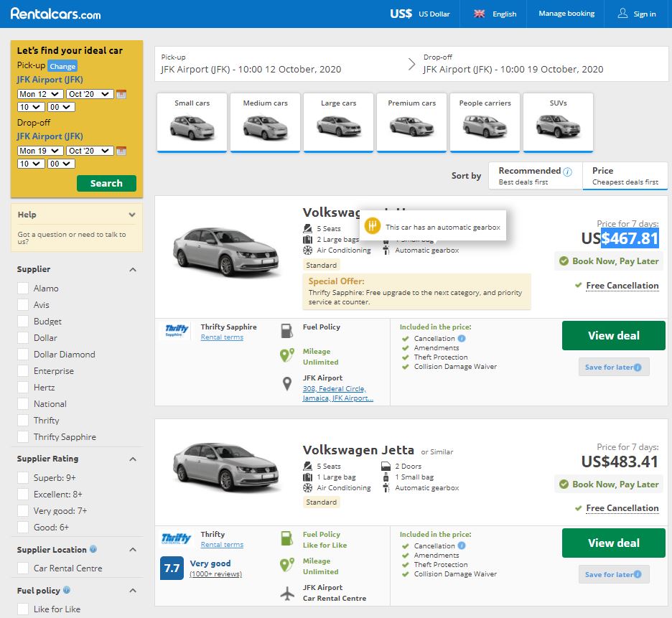This screenshot has height=618, width=672.
Task: Click mileage pin icon in first deal
Action: pyautogui.click(x=286, y=355)
